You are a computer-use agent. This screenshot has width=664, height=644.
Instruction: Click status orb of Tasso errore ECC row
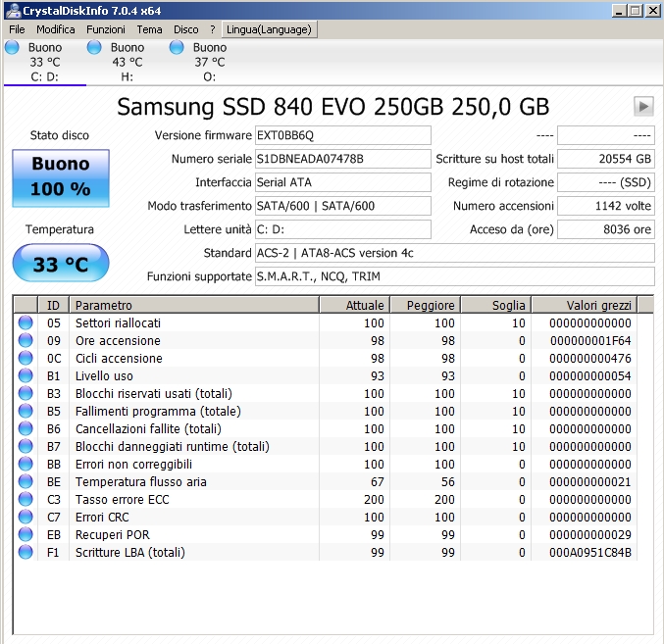26,499
